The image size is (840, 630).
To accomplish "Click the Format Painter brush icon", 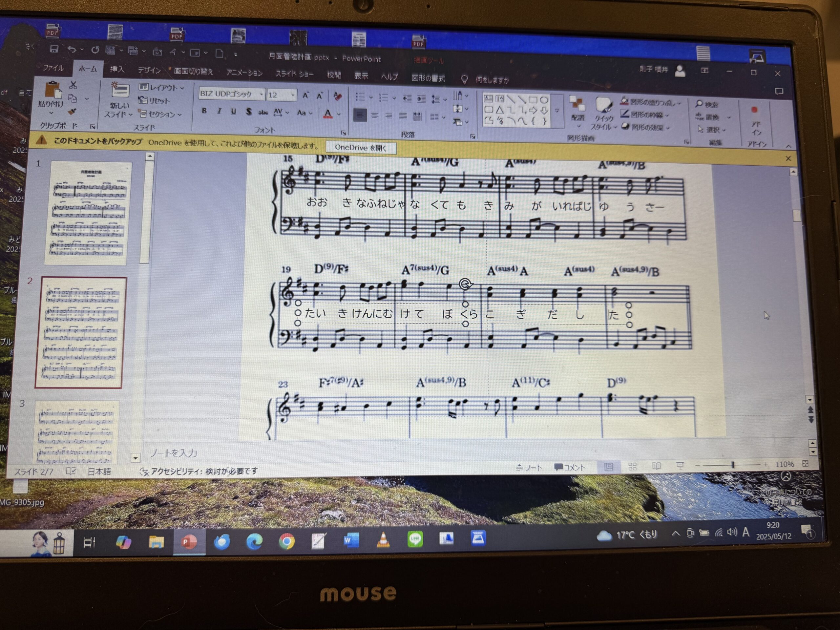I will [72, 112].
